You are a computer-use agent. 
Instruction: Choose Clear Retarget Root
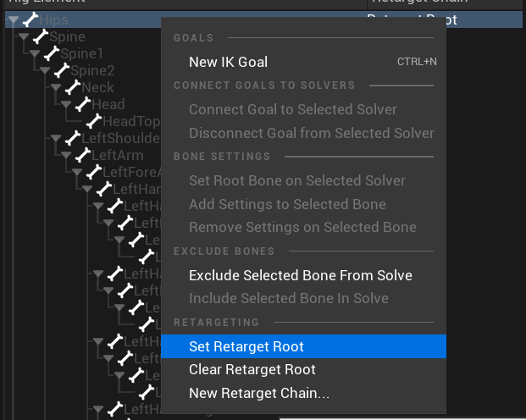tap(303, 370)
